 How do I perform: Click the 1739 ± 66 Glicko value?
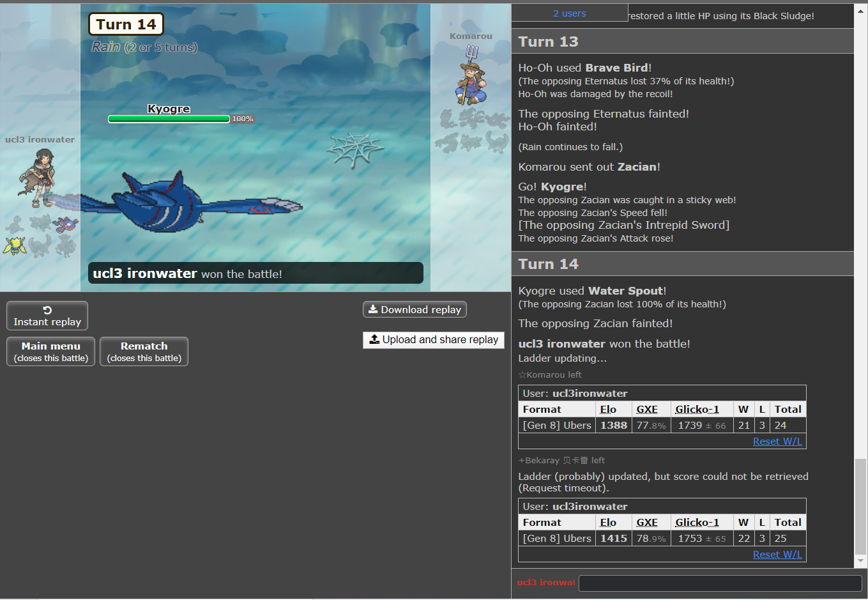(702, 426)
